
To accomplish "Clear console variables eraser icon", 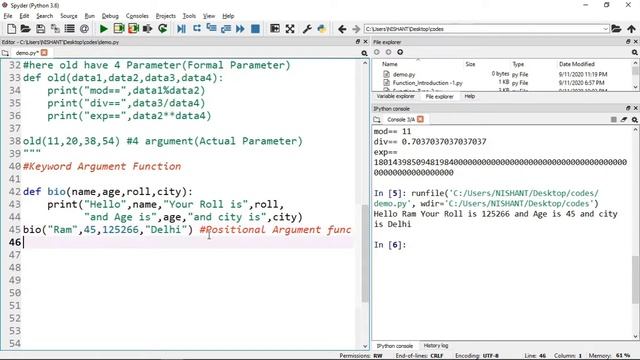I will (624, 119).
